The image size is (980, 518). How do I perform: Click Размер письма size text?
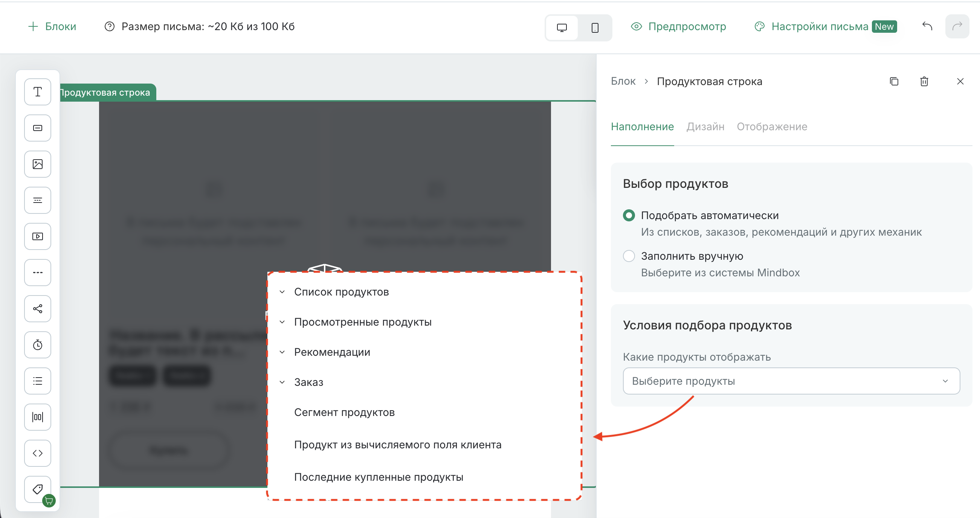pyautogui.click(x=208, y=26)
